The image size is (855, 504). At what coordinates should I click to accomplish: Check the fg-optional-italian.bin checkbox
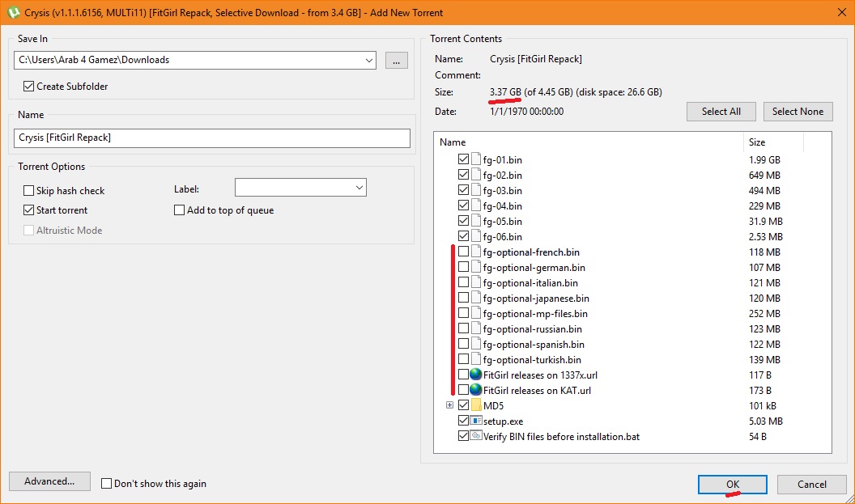[463, 282]
